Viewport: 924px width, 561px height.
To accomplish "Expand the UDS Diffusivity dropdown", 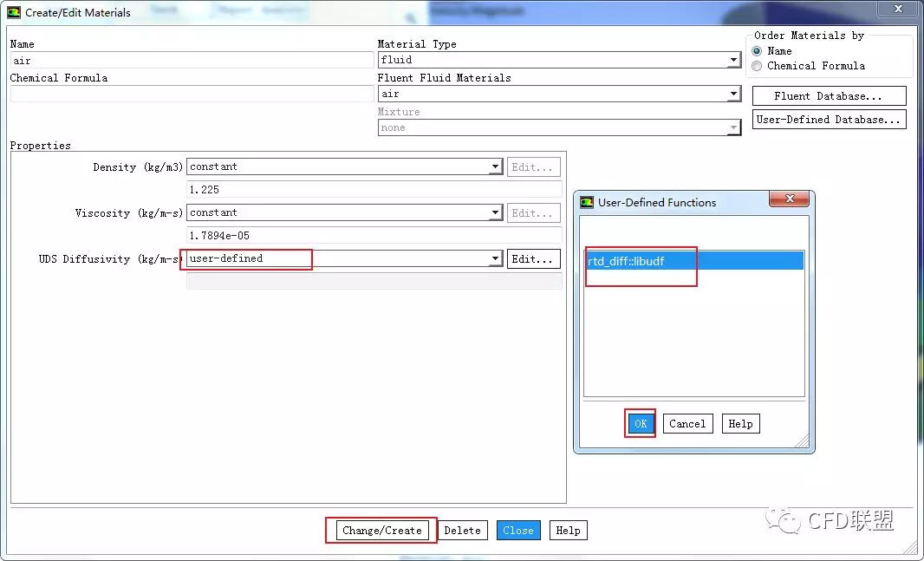I will pos(495,259).
